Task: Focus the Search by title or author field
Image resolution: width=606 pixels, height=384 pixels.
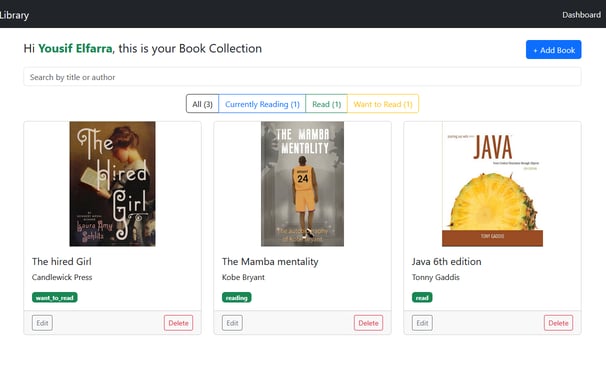Action: tap(302, 77)
